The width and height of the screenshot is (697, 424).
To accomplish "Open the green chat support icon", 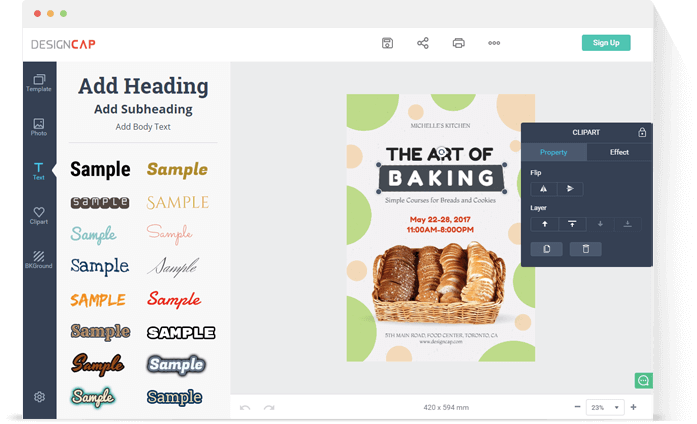I will [x=643, y=380].
